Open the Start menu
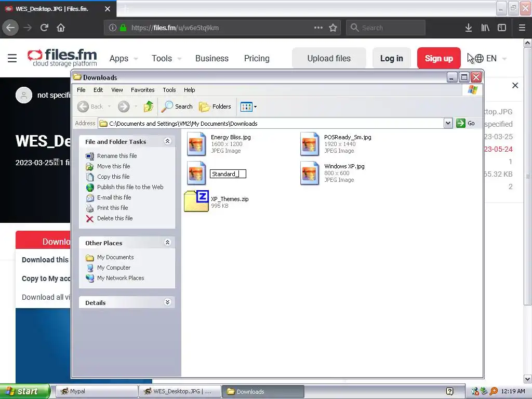The height and width of the screenshot is (399, 532). click(25, 391)
